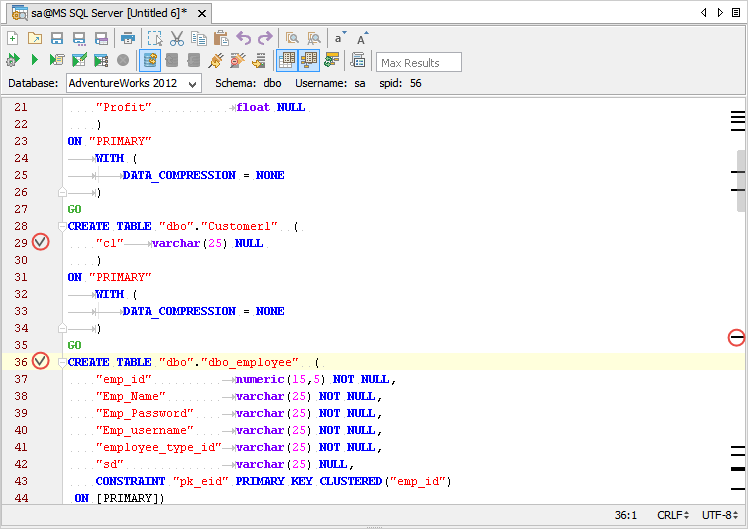The image size is (748, 529).
Task: Click line number 43 in the gutter
Action: pos(21,481)
